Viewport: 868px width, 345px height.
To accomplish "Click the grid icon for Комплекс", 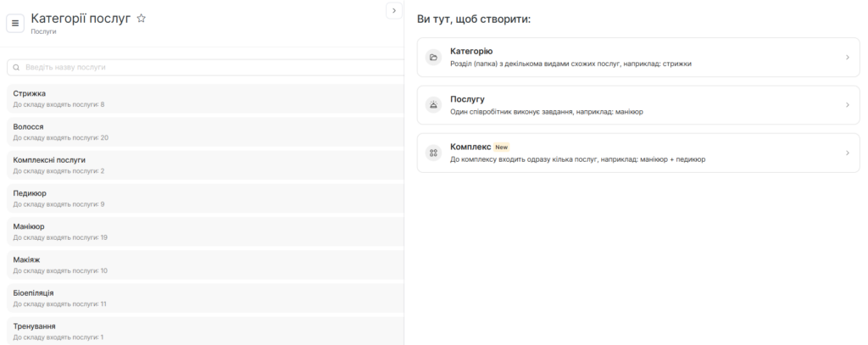I will pos(433,153).
